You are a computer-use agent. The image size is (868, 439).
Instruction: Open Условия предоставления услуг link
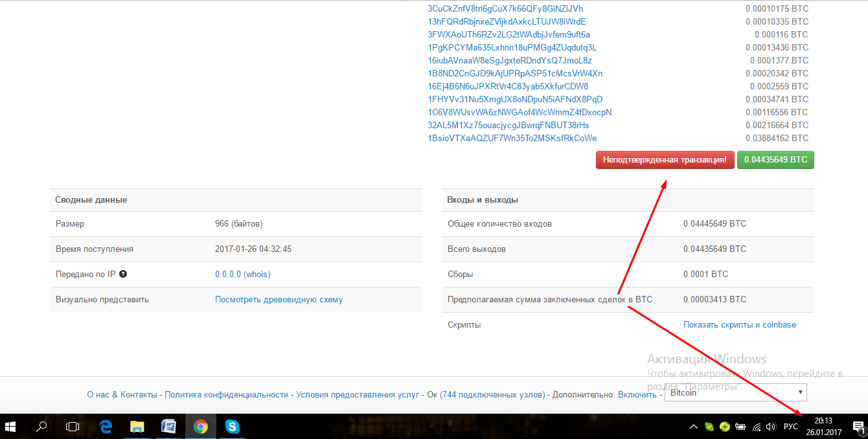pyautogui.click(x=358, y=394)
